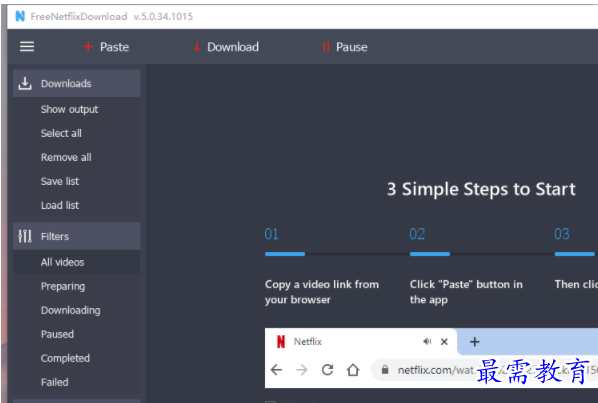Choose Select all in sidebar

61,133
